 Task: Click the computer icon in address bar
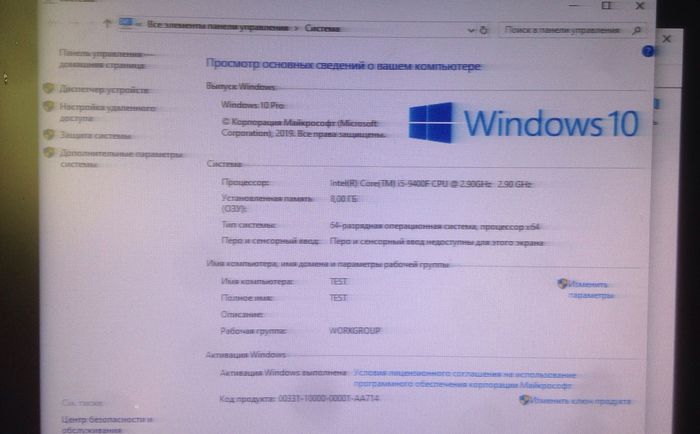click(x=126, y=23)
